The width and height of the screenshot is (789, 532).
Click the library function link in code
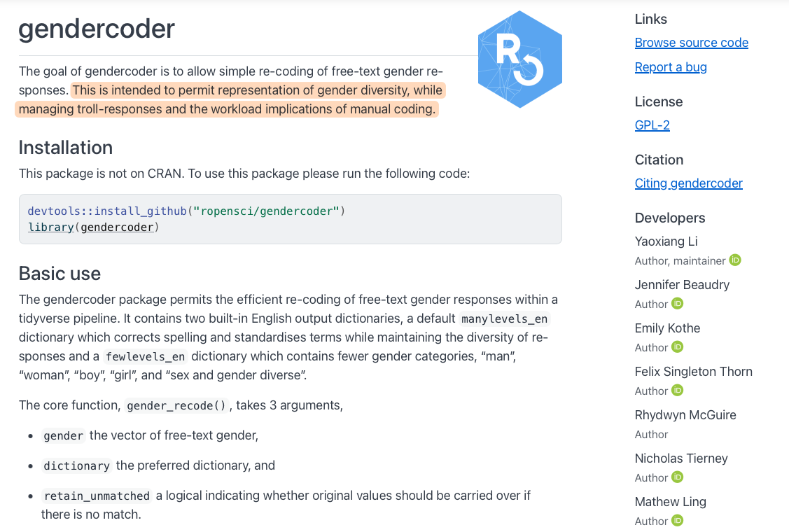tap(50, 227)
